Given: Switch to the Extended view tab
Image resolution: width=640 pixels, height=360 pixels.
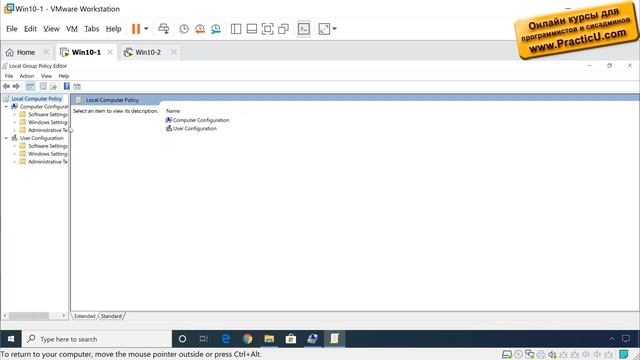Looking at the screenshot, I should coord(85,316).
